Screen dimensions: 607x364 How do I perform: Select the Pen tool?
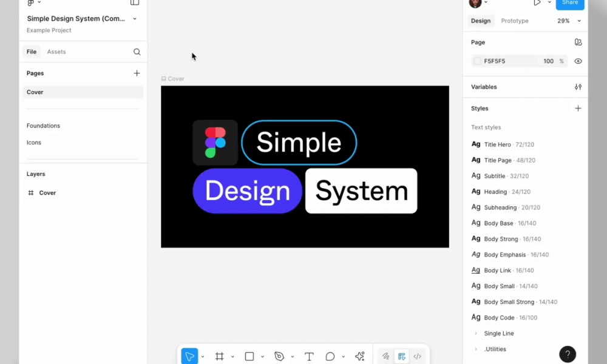click(x=279, y=356)
